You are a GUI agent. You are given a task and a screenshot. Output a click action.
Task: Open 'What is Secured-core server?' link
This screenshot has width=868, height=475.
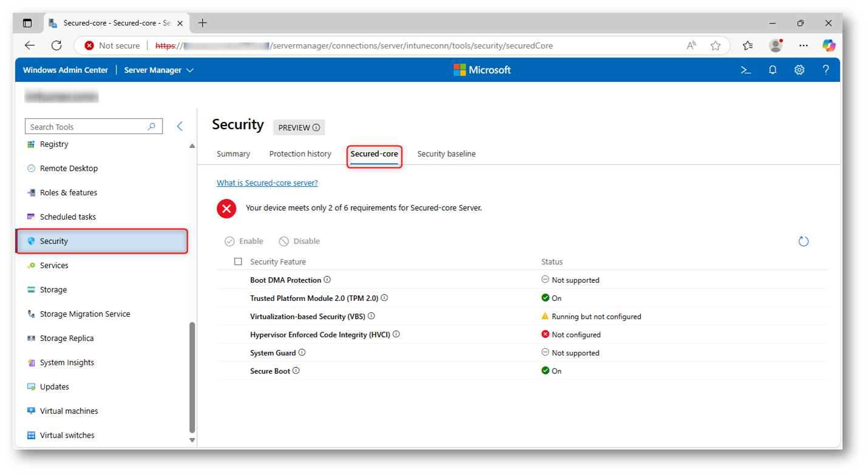click(267, 183)
